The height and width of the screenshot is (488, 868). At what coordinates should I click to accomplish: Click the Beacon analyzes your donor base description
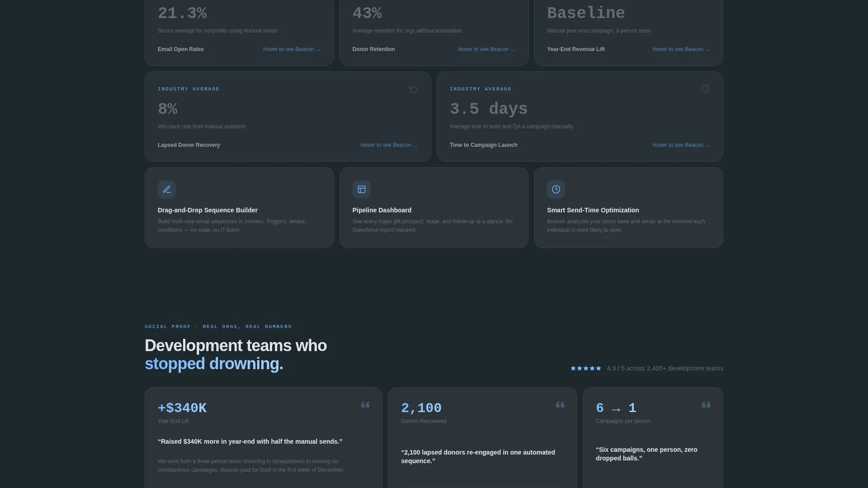click(x=626, y=226)
